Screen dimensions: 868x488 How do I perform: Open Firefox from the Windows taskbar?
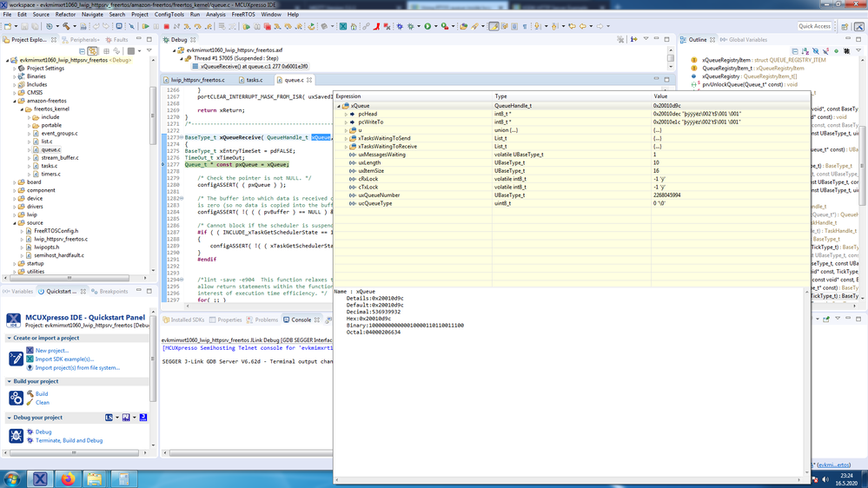[68, 478]
